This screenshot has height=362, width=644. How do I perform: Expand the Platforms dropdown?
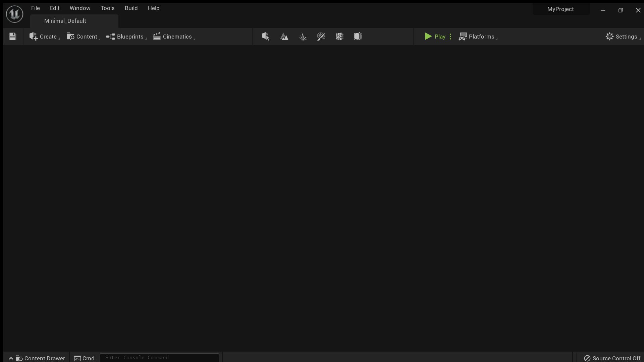(478, 37)
